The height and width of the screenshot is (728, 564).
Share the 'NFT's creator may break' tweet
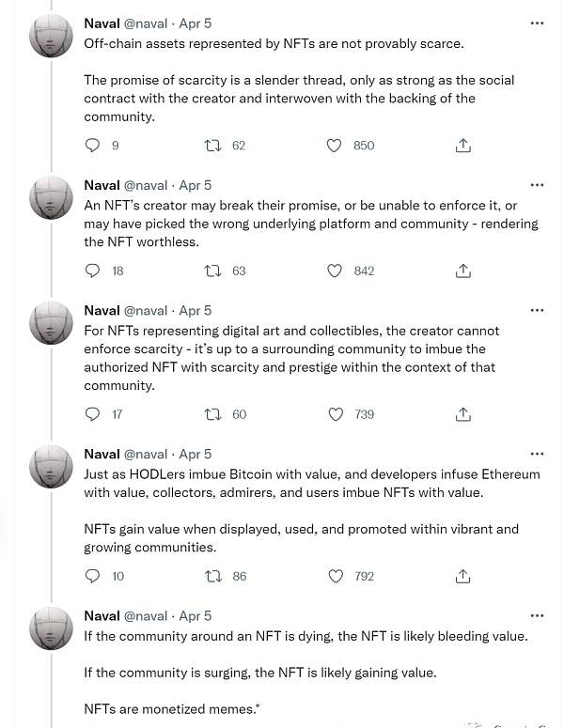coord(462,271)
